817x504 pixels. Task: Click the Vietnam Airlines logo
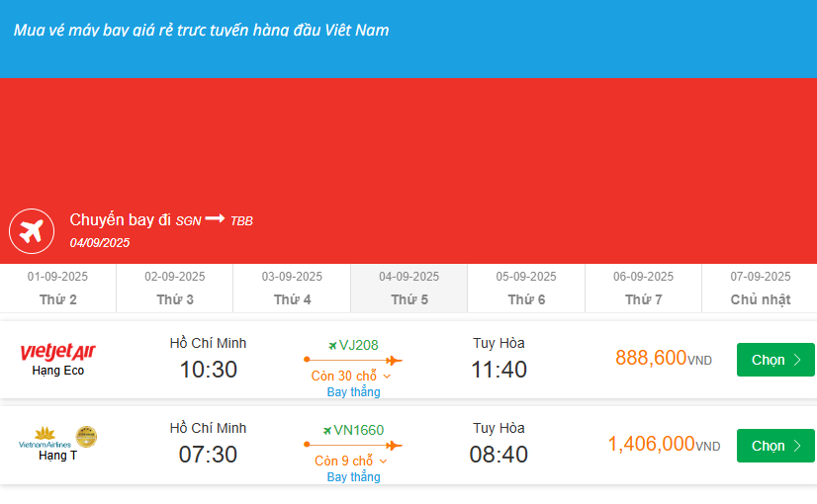(x=45, y=437)
